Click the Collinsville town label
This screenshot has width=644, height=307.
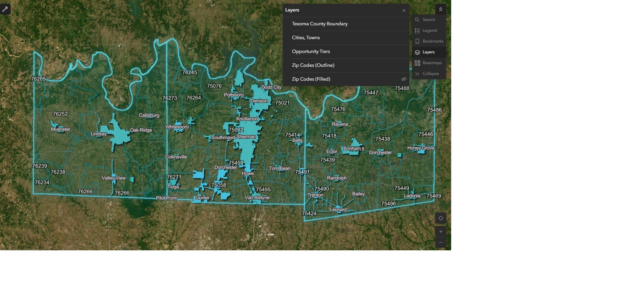(176, 157)
